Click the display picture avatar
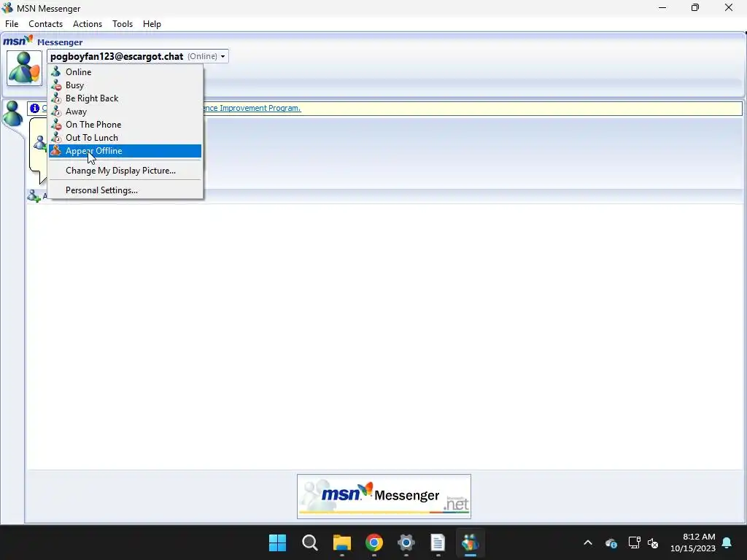Viewport: 747px width, 560px height. pyautogui.click(x=24, y=68)
